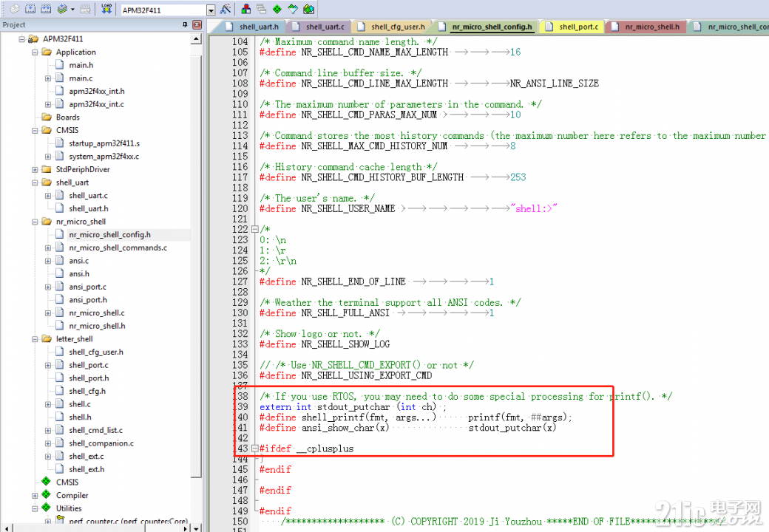Screen dimensions: 769x532
Task: Collapse the shell_uart group in tree
Action: coord(35,183)
